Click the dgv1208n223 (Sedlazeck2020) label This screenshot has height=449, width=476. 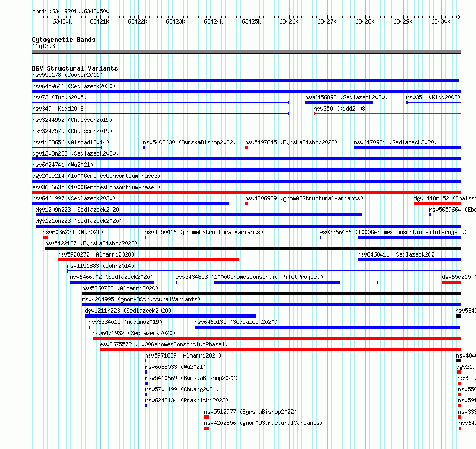pyautogui.click(x=75, y=153)
